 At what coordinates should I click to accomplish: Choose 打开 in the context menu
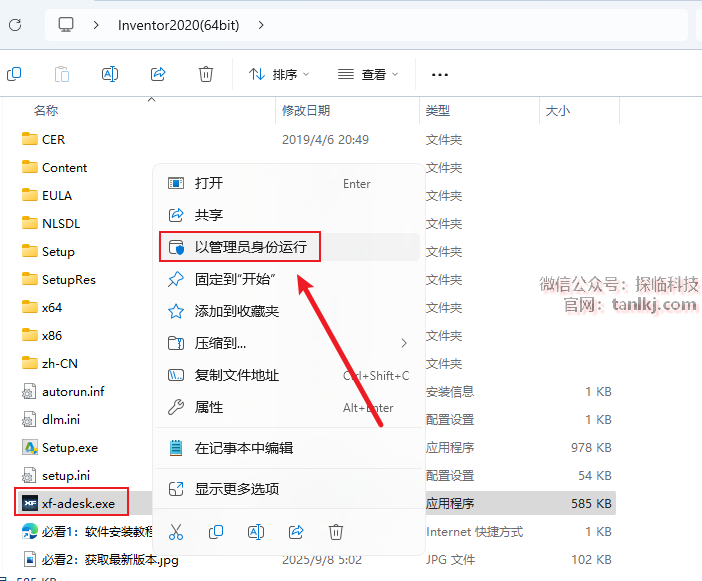coord(289,183)
